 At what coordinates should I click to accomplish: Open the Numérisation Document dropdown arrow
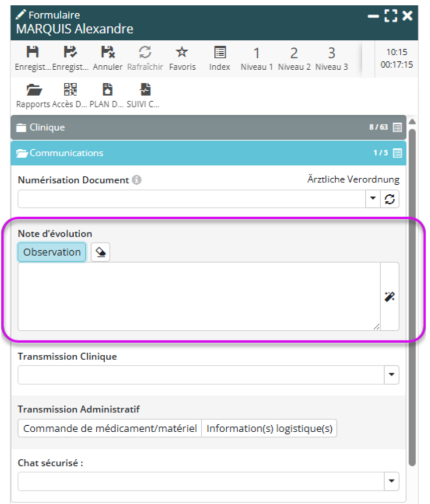pyautogui.click(x=373, y=199)
